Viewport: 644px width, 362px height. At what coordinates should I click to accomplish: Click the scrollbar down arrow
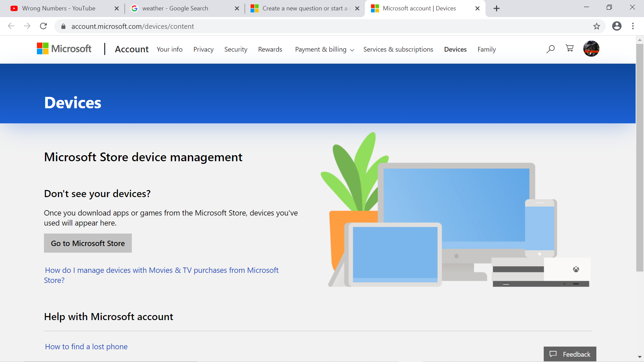tap(640, 357)
